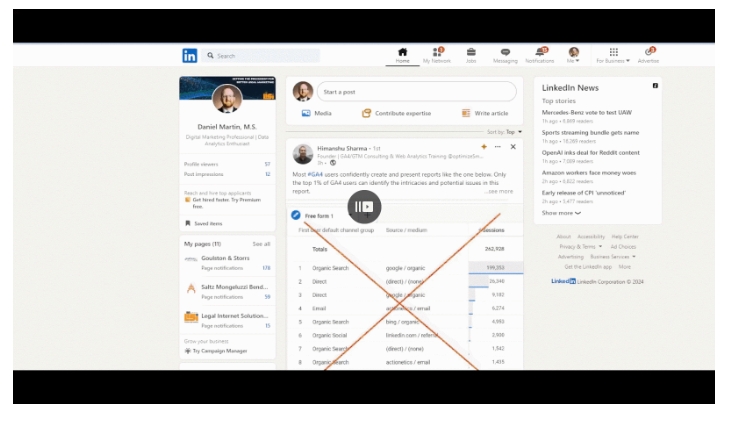Click Try Premium free offer

click(226, 203)
